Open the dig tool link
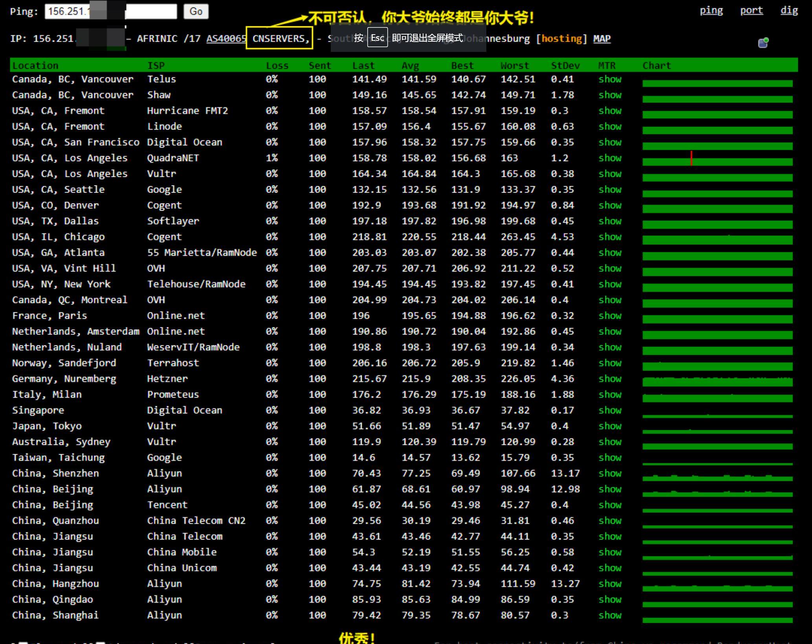 [x=789, y=11]
